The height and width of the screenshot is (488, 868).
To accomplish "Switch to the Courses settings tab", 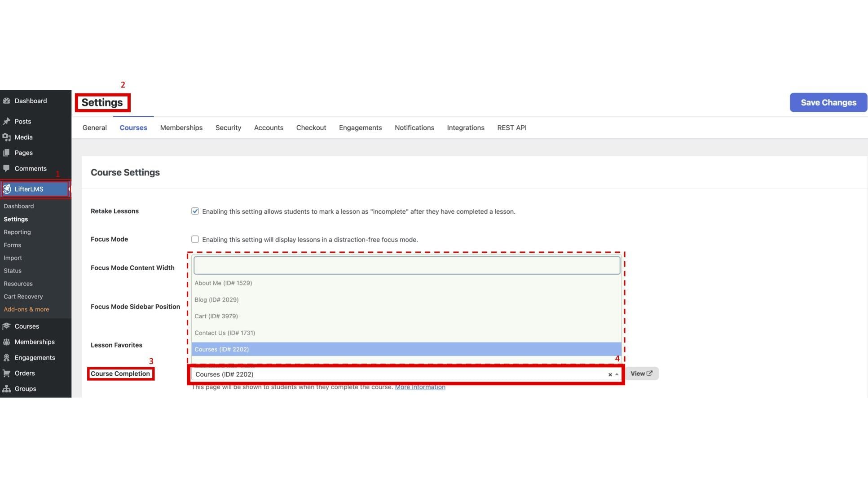I will pos(133,128).
